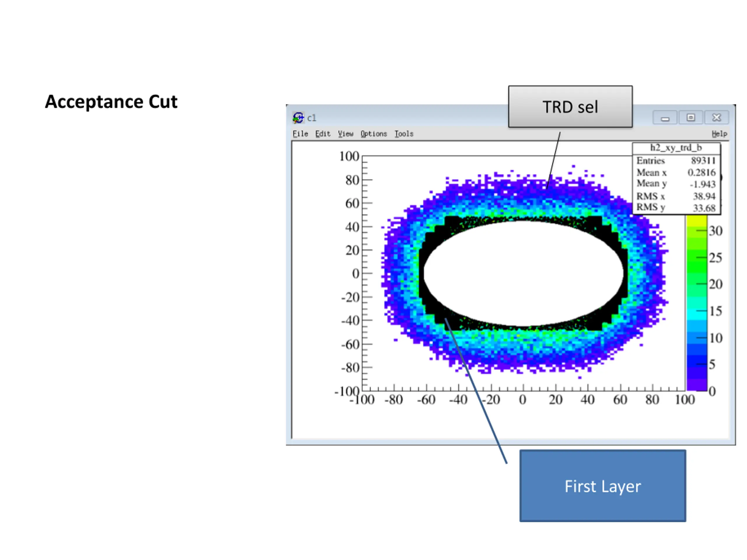
Task: Click the yellow top of the color palette
Action: click(x=697, y=221)
